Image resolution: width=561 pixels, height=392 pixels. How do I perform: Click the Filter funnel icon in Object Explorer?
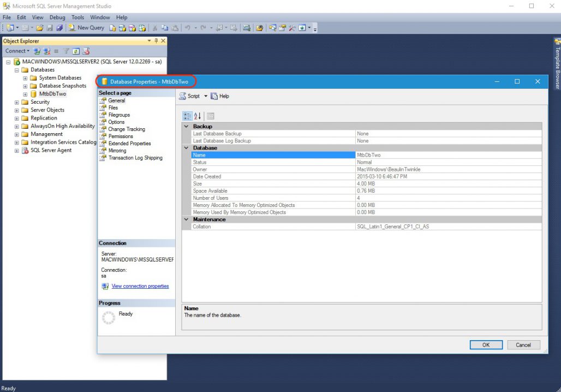tap(66, 51)
